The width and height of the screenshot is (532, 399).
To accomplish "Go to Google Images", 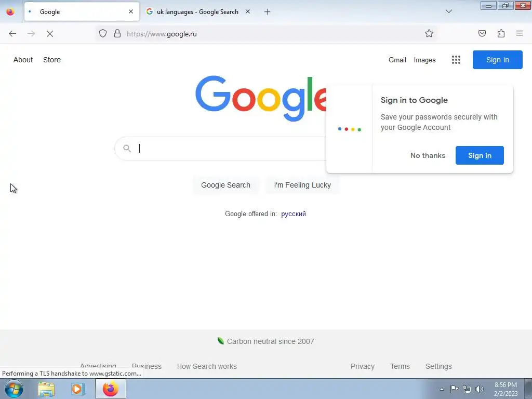I will click(x=424, y=60).
